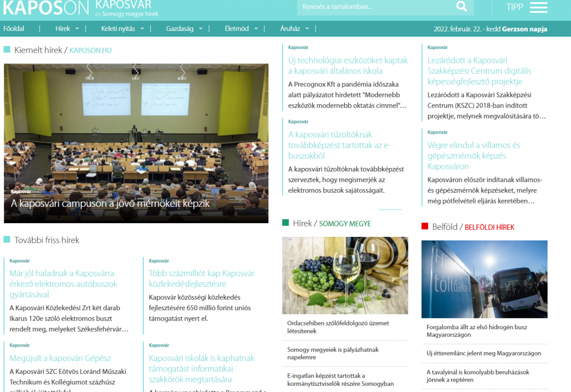Click the green square icon beside Hírek
The image size is (571, 392).
point(286,223)
